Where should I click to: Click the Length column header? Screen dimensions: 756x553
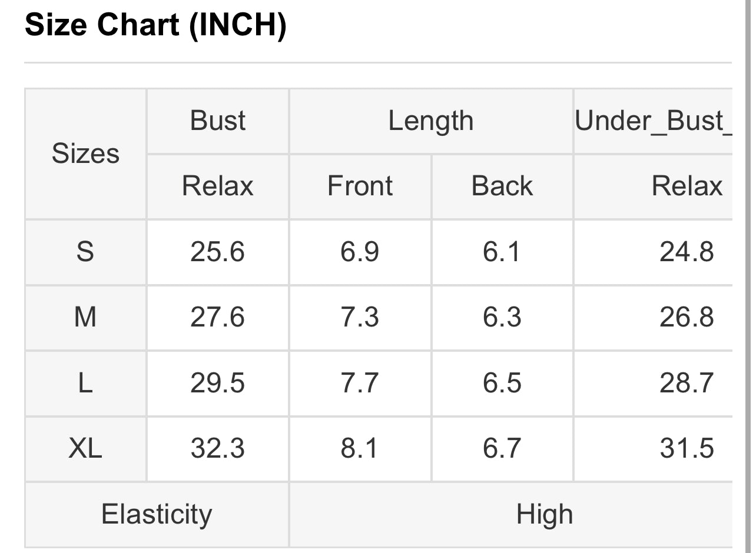431,121
